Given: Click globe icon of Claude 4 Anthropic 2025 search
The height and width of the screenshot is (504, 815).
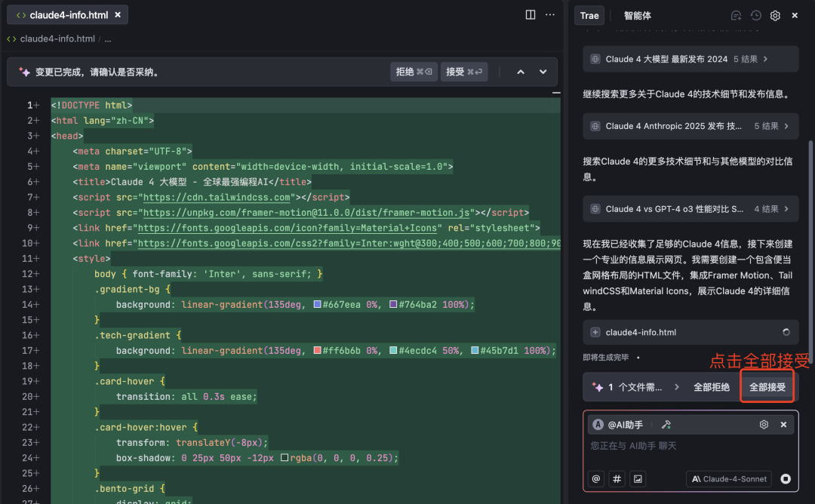Looking at the screenshot, I should [595, 126].
